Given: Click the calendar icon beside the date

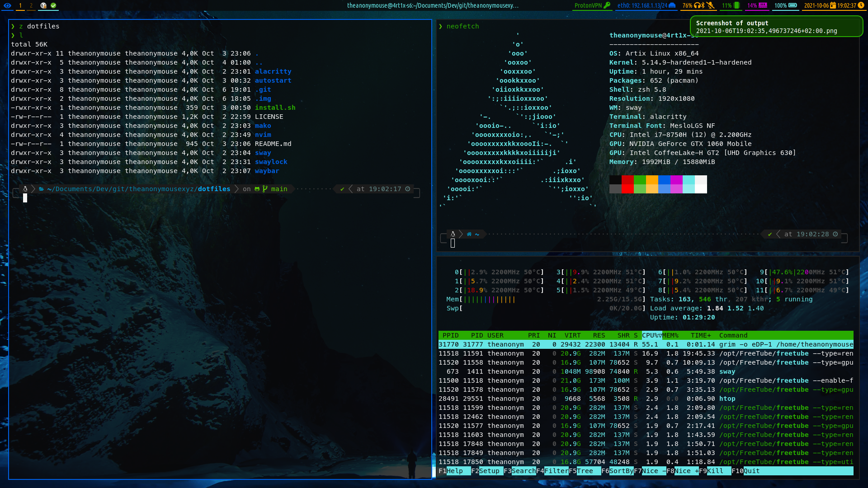Looking at the screenshot, I should [x=833, y=5].
